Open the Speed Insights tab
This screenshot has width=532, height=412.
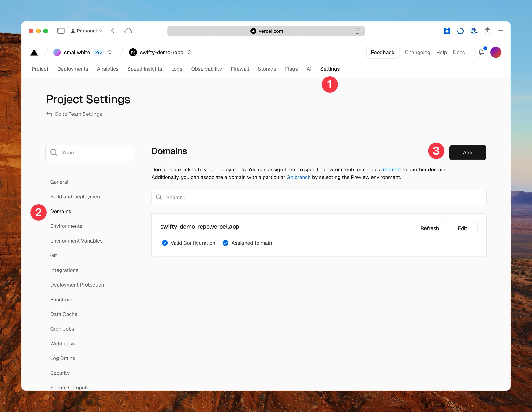145,69
